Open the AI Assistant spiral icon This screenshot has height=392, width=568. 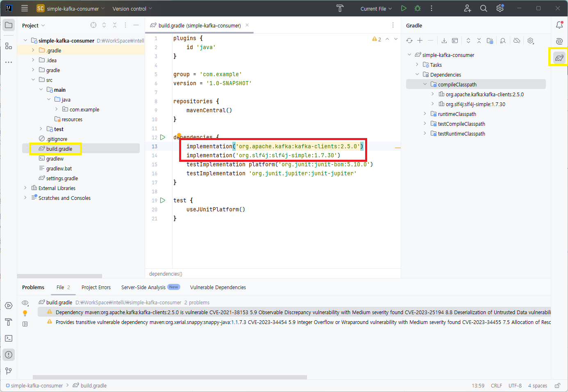(x=559, y=41)
